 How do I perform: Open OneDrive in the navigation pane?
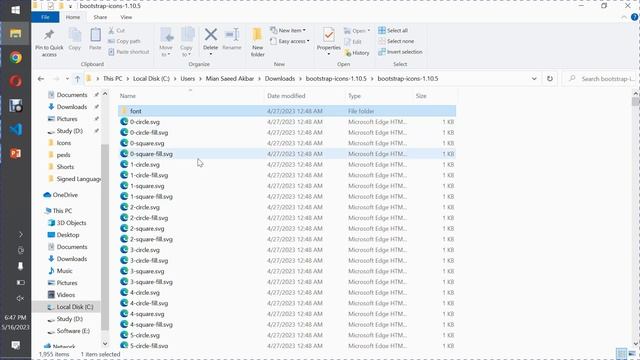tap(60, 195)
